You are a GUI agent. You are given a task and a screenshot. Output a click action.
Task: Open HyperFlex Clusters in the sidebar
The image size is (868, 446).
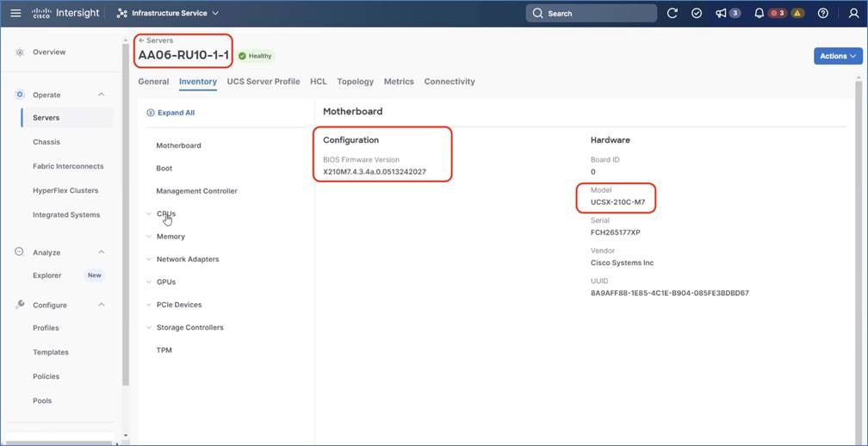pos(65,190)
